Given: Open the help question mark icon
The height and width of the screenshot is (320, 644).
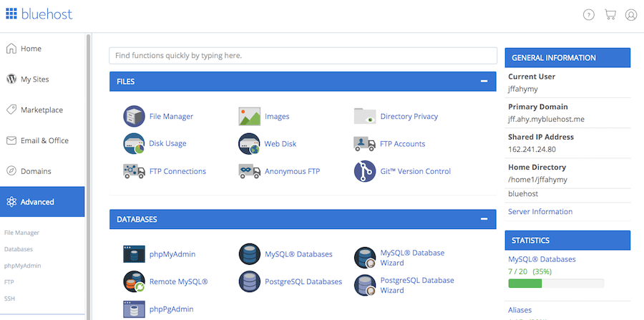Looking at the screenshot, I should (x=589, y=15).
